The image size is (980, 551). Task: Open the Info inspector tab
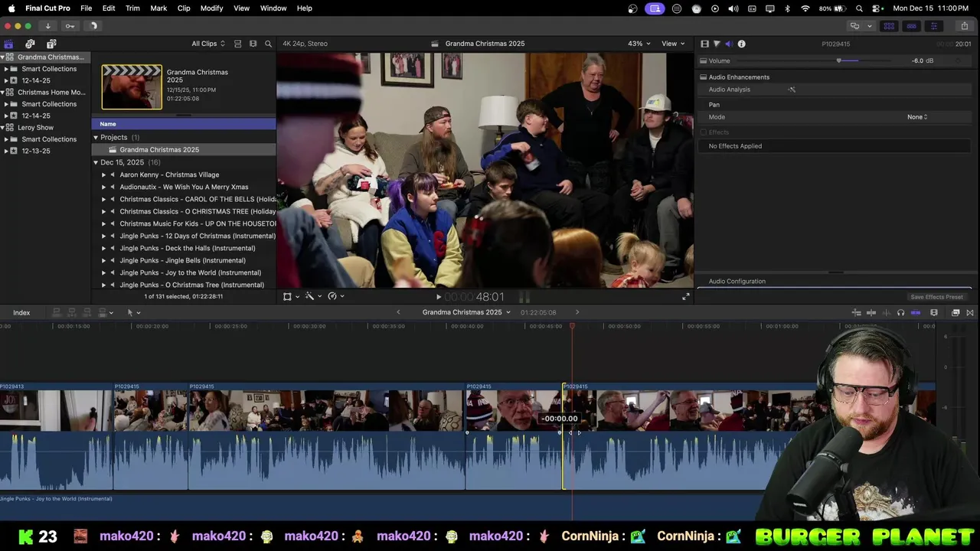point(741,44)
